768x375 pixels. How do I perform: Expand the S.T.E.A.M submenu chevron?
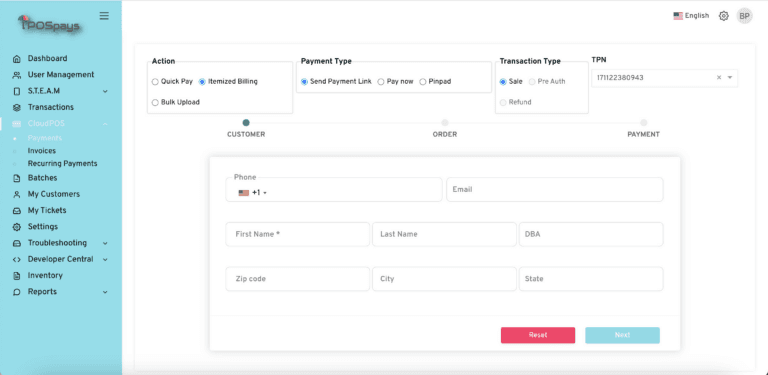[x=105, y=92]
